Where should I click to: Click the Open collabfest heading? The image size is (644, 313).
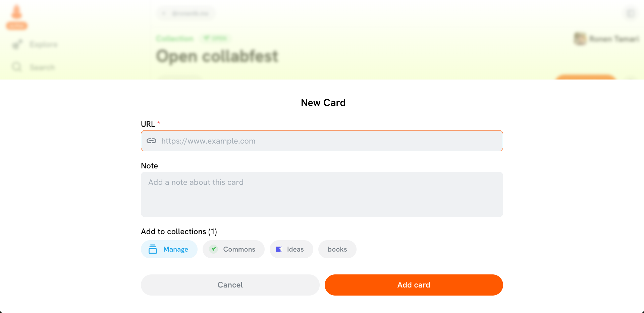pos(217,56)
